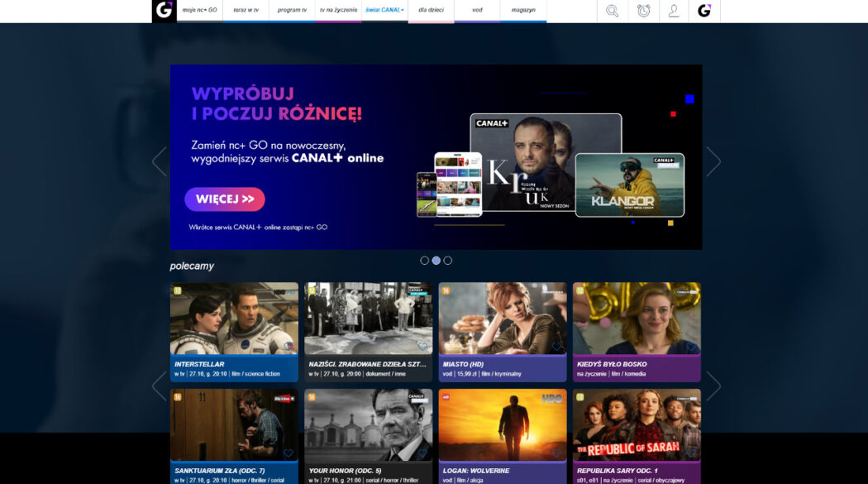Show previous banner slide with left arrow
Image resolution: width=868 pixels, height=484 pixels.
click(160, 161)
